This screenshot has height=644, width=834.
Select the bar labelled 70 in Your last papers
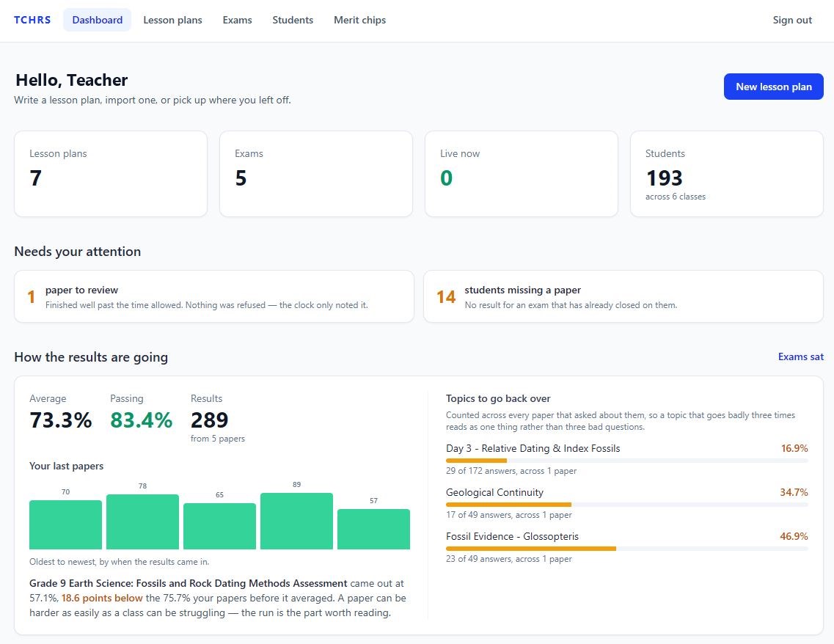(x=65, y=524)
